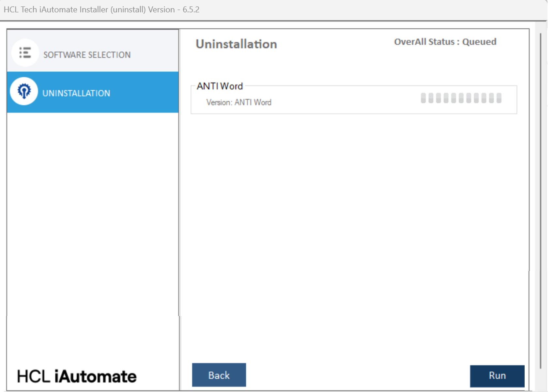Click the installer window title text
Screen dimensions: 554x392
pos(101,9)
